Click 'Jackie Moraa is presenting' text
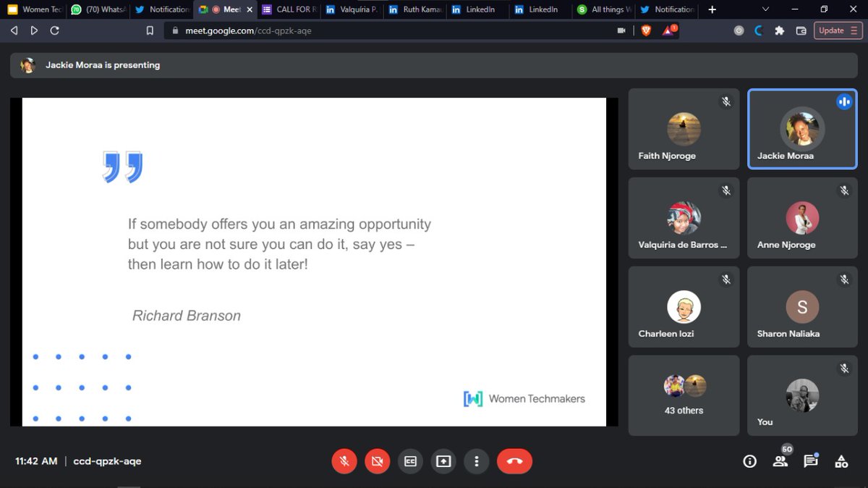Image resolution: width=868 pixels, height=488 pixels. (103, 65)
